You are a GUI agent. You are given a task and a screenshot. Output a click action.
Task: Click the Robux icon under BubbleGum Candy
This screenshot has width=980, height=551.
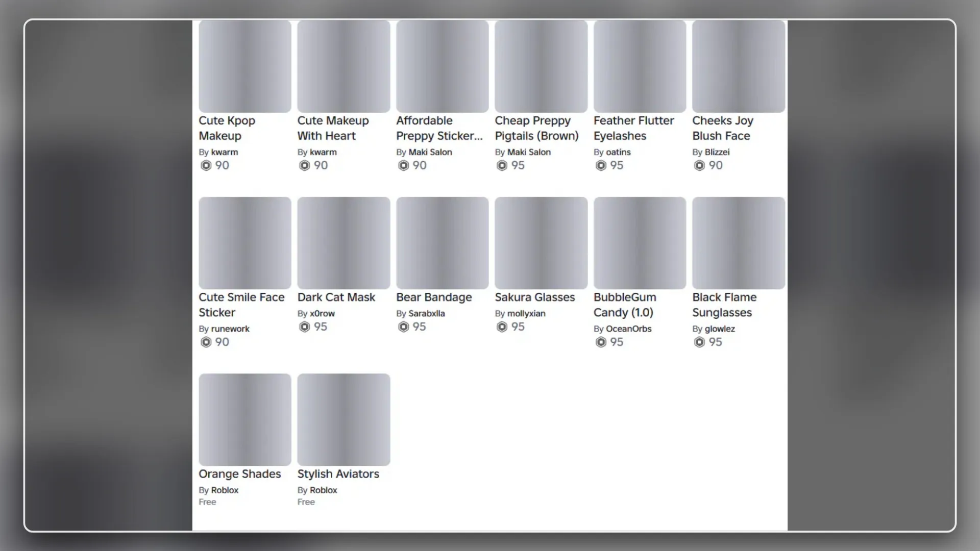tap(601, 342)
